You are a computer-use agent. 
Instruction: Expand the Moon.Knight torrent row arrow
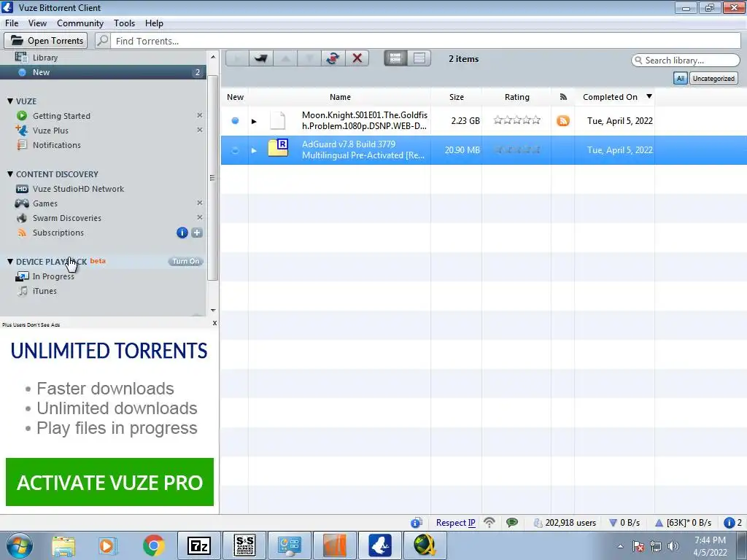pyautogui.click(x=254, y=121)
